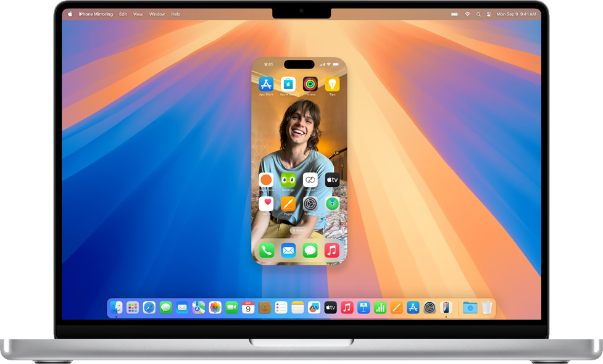Open the Apple TV app on iPhone
Screen dimensions: 603x364
click(332, 180)
